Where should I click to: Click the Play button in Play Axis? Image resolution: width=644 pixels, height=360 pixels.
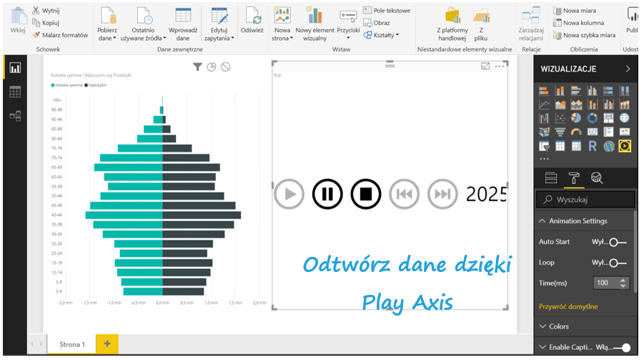(289, 194)
